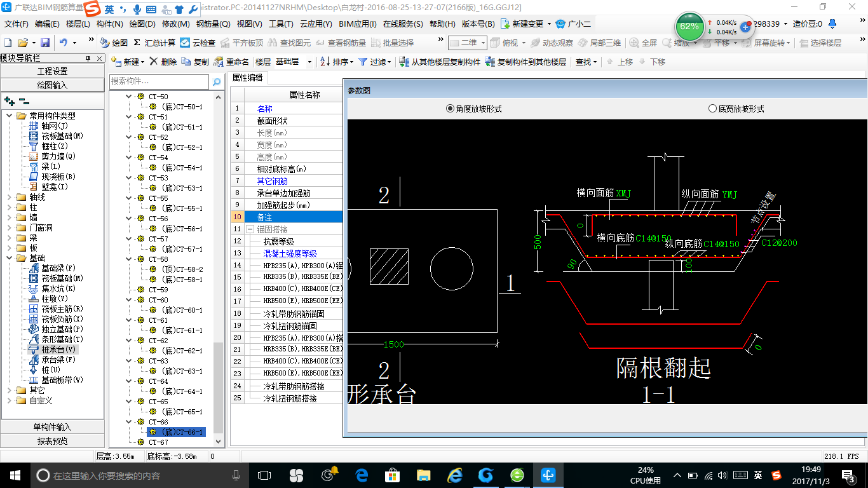Launch 云检查 cloud check
Viewport: 868px width, 488px height.
pyautogui.click(x=198, y=43)
